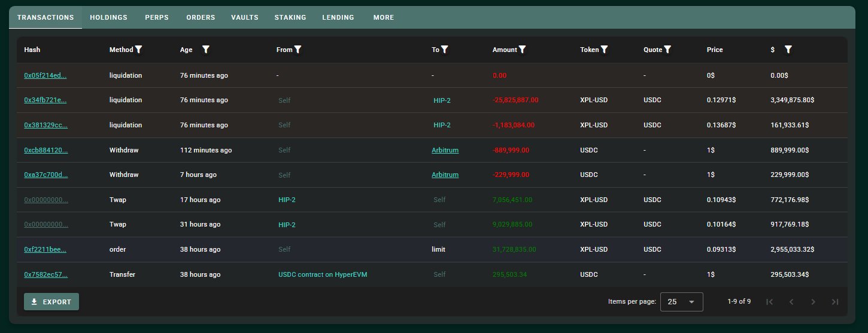This screenshot has width=868, height=333.
Task: Click the EXPORT button
Action: pos(51,302)
